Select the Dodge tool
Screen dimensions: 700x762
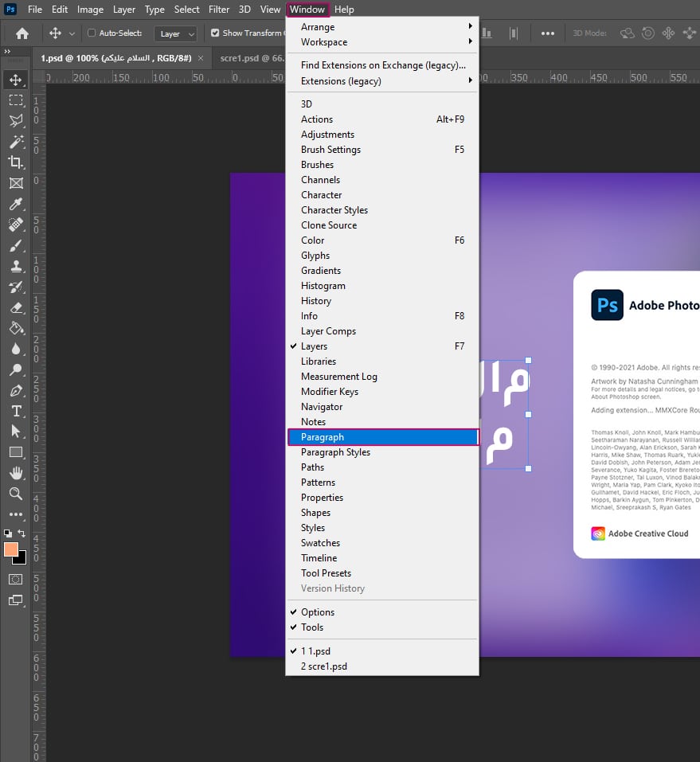16,369
